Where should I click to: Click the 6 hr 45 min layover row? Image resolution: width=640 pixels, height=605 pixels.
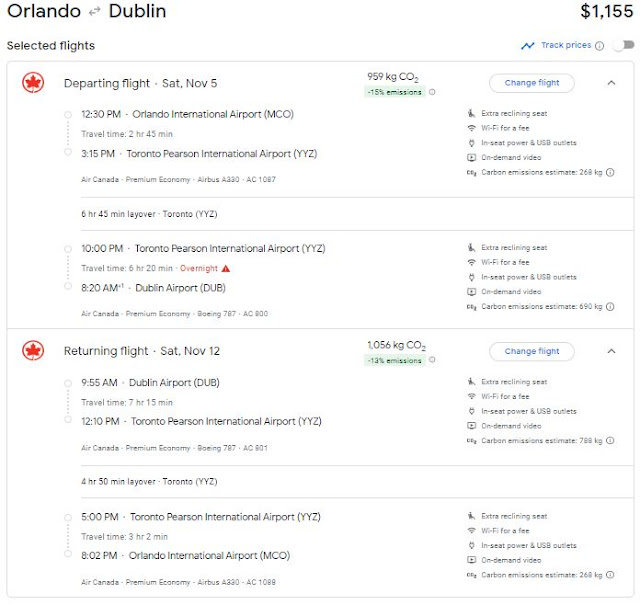[150, 214]
